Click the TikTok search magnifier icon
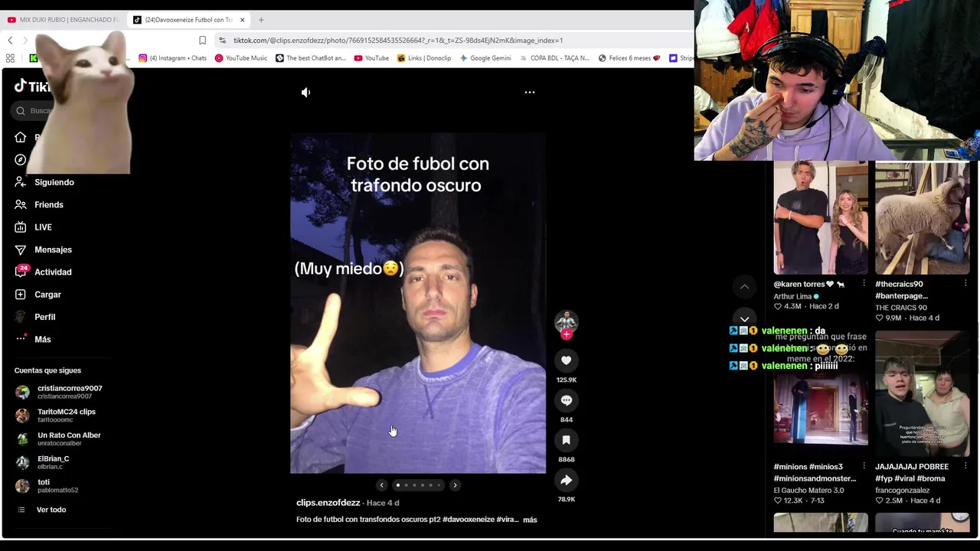980x551 pixels. click(21, 111)
